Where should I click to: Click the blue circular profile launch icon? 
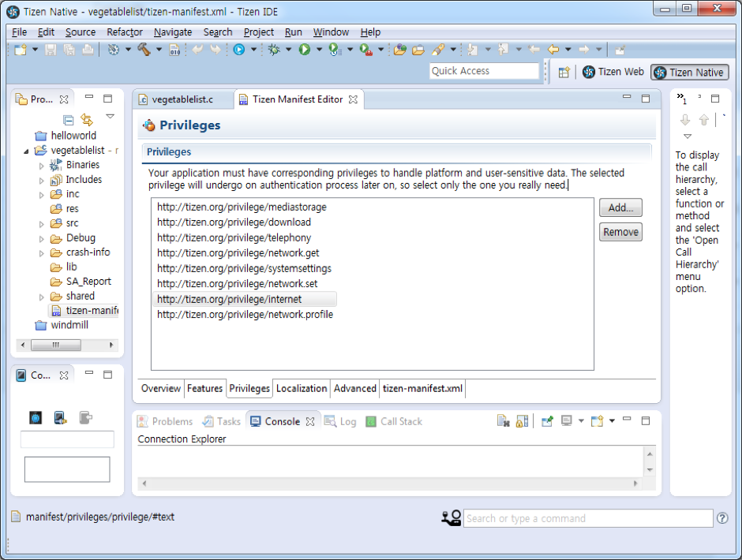point(239,49)
